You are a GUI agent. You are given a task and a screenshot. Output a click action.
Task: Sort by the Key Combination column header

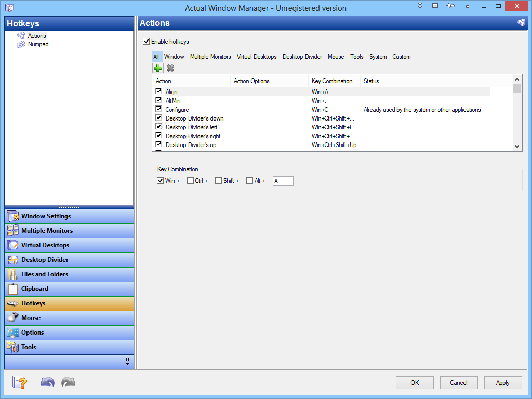click(334, 81)
